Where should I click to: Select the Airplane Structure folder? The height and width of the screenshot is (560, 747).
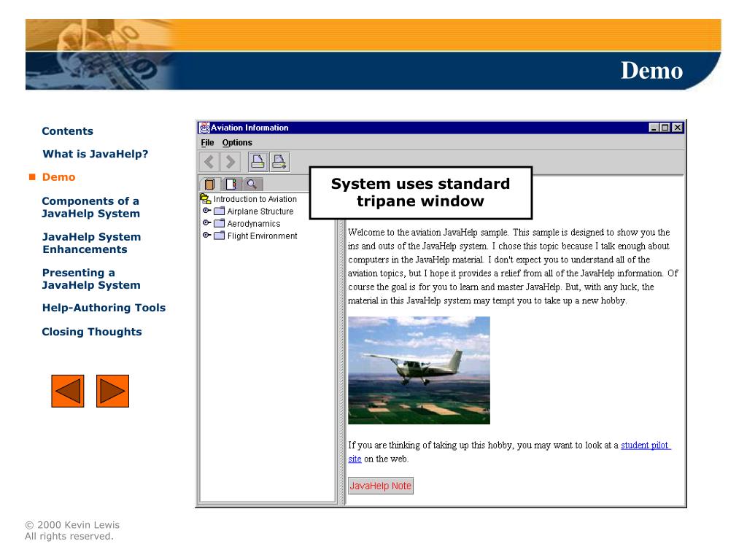[260, 211]
